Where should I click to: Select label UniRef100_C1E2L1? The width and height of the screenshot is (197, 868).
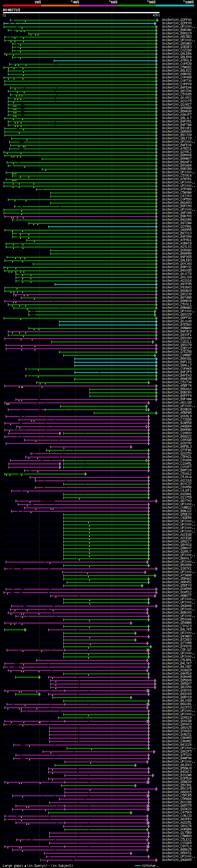pos(177,342)
